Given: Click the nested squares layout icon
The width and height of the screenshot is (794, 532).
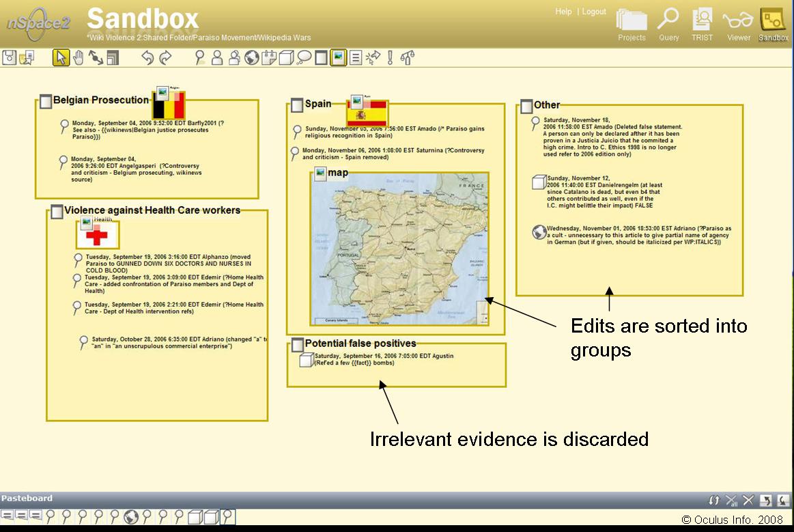Looking at the screenshot, I should point(113,58).
